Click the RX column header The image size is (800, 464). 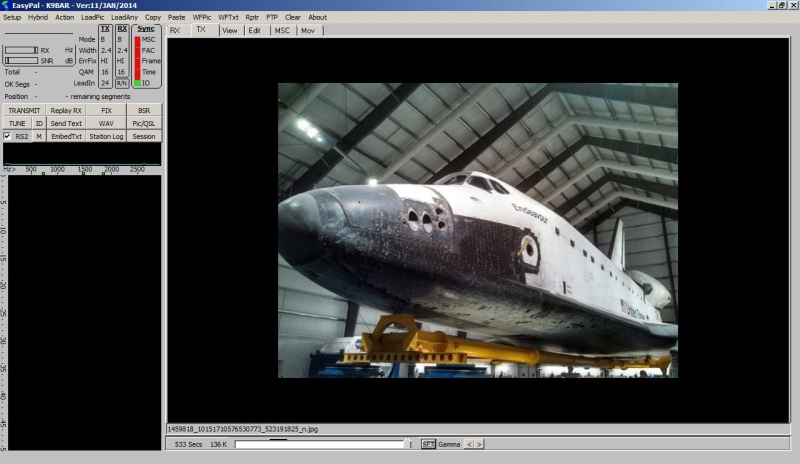tap(122, 29)
